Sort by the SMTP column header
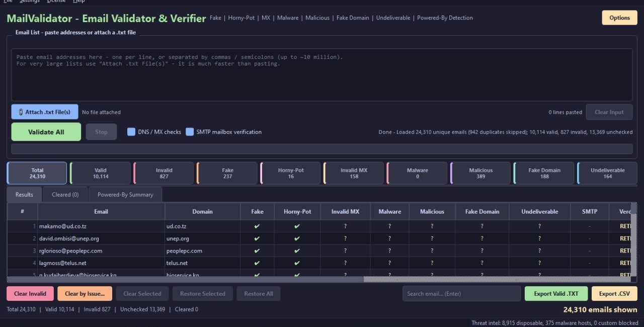 pos(590,212)
